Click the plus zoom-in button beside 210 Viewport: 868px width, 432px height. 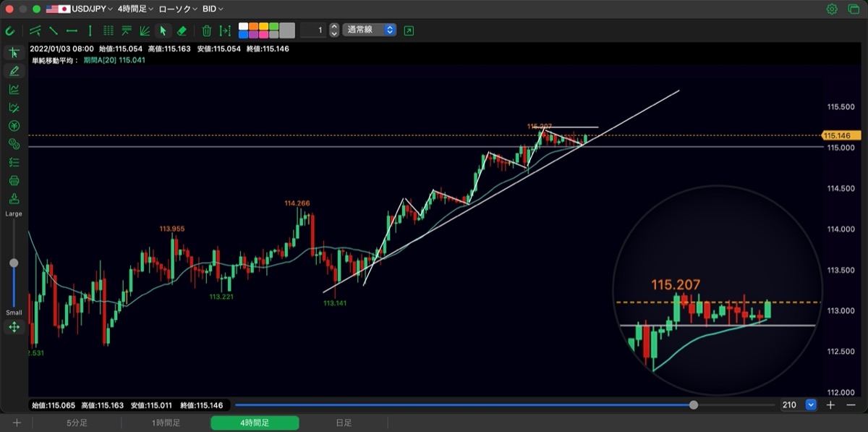[831, 405]
